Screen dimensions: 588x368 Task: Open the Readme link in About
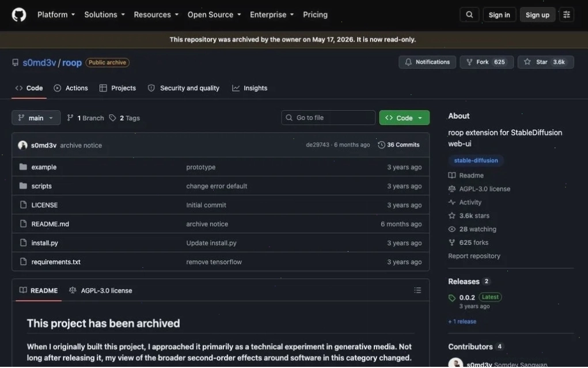(466, 176)
